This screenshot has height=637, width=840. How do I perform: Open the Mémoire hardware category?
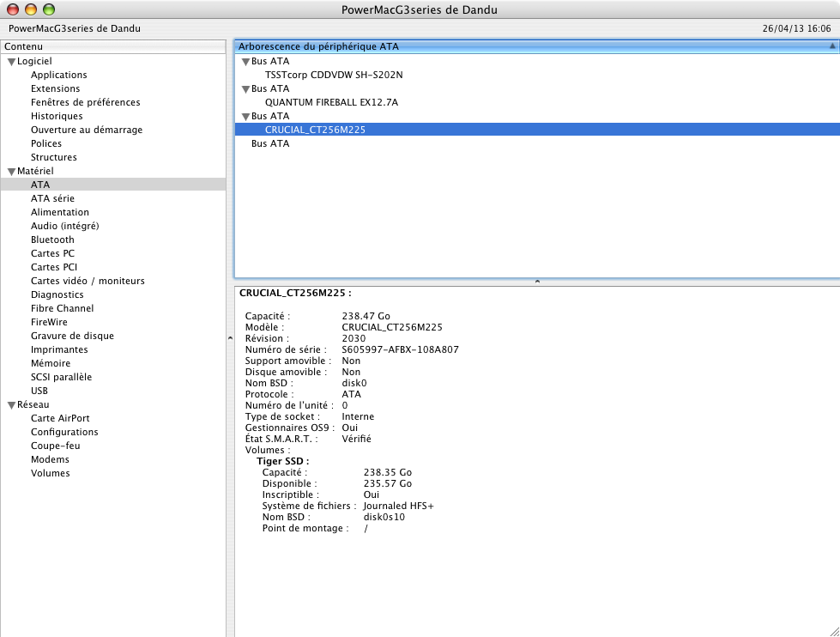click(51, 363)
